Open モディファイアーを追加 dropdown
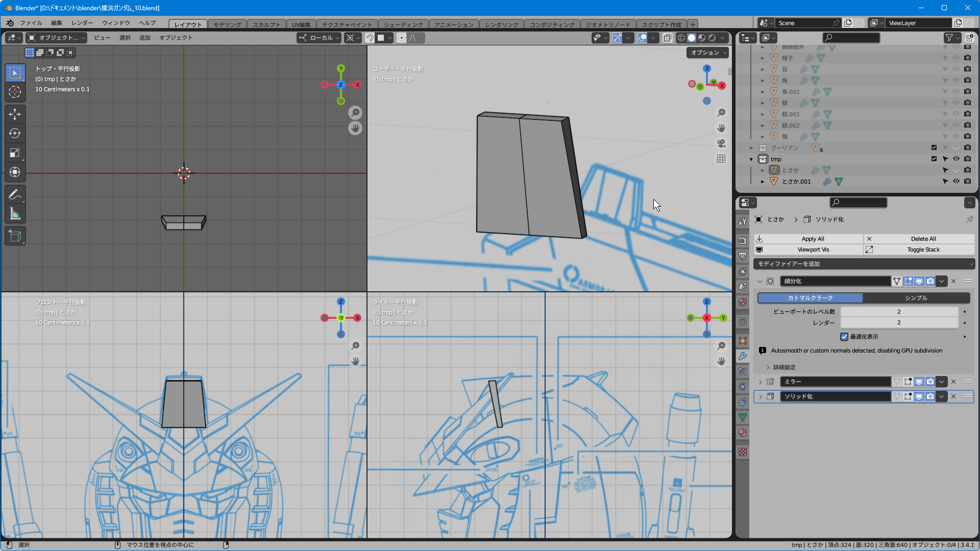Image resolution: width=980 pixels, height=551 pixels. 864,264
